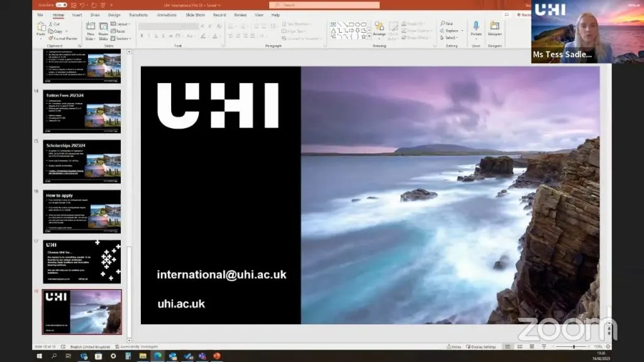The image size is (644, 362).
Task: Open Display Settings in status bar
Action: [481, 347]
